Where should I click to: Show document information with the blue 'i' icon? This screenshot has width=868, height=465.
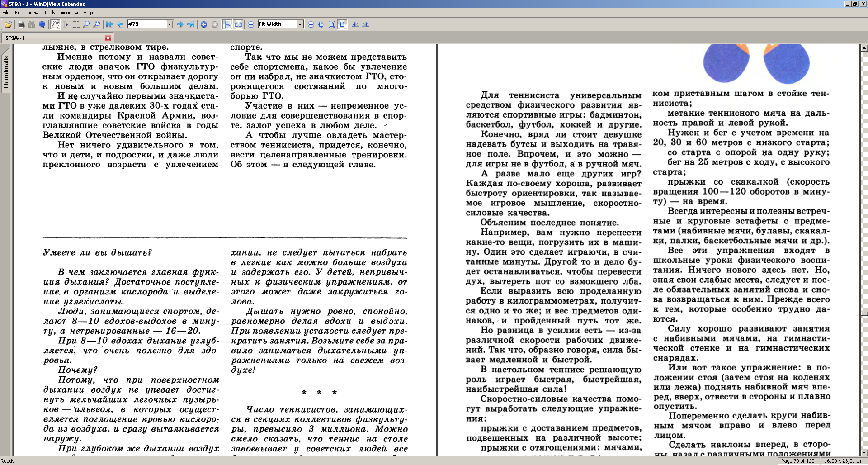tap(42, 24)
